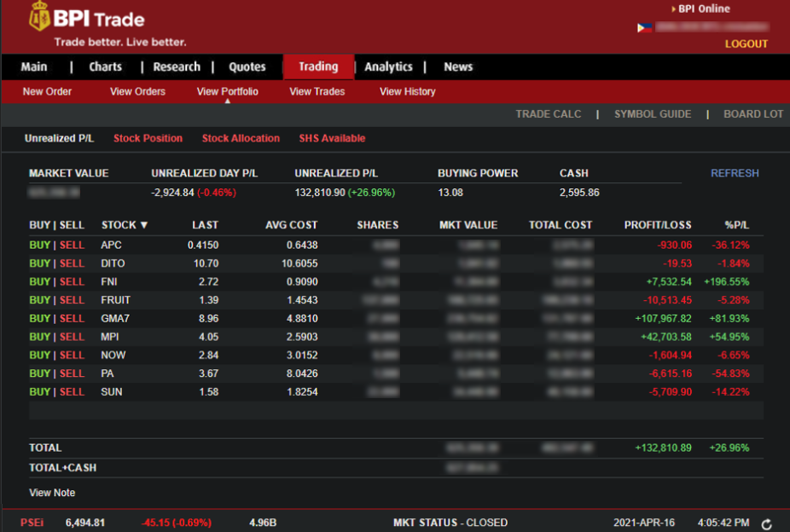Image resolution: width=790 pixels, height=532 pixels.
Task: Click the AVG COST column header
Action: 291,225
